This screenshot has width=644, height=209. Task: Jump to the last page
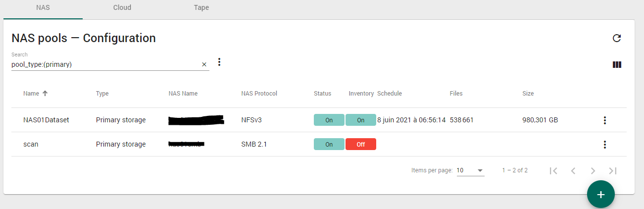coord(613,171)
